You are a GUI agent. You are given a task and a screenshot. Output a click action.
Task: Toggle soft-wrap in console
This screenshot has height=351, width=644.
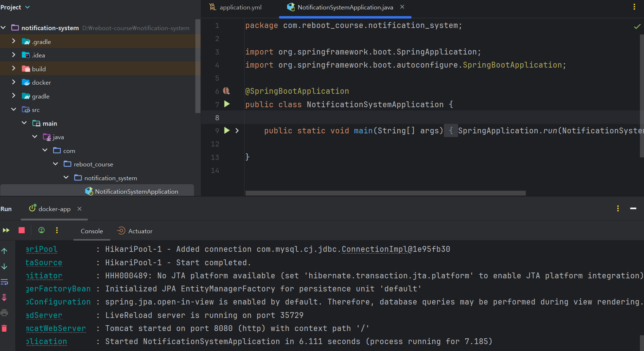click(x=4, y=282)
